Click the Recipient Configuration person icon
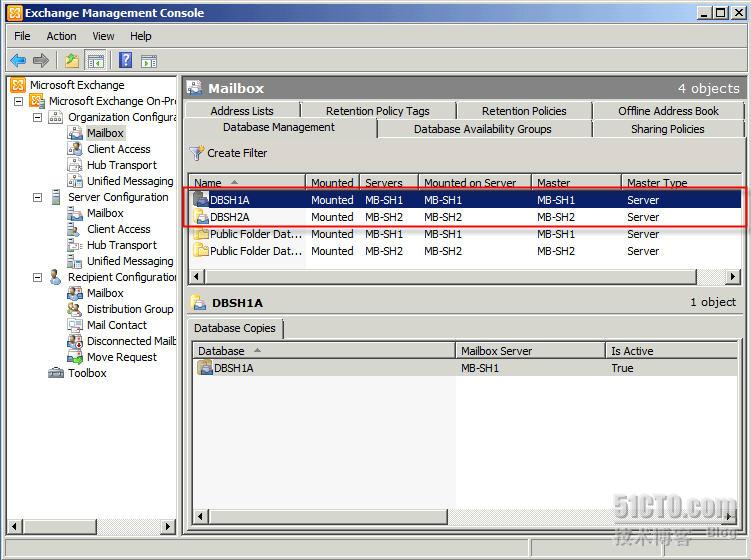This screenshot has height=560, width=751. (x=56, y=277)
